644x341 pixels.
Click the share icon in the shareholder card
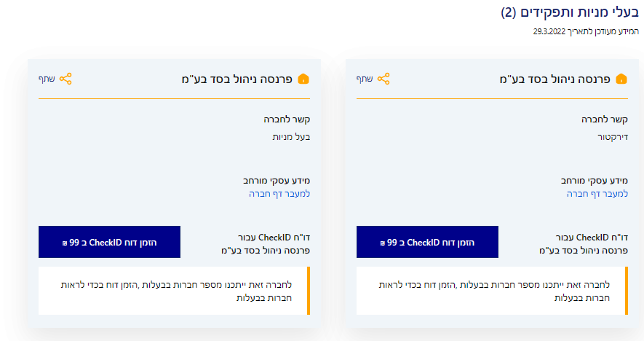click(66, 79)
